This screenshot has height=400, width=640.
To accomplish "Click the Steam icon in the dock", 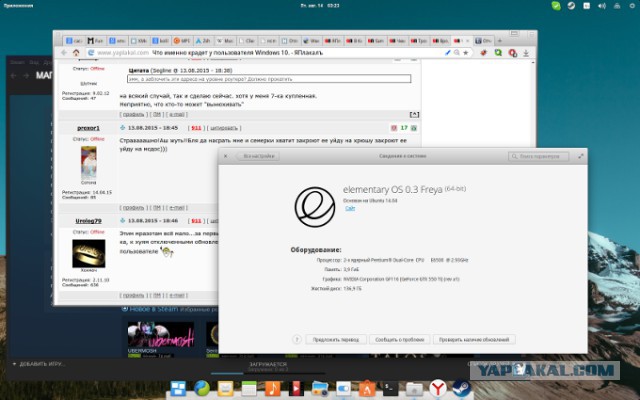I will point(461,388).
